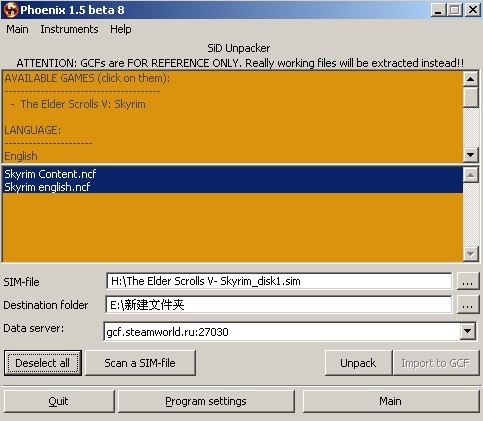Image resolution: width=483 pixels, height=421 pixels.
Task: Open the Help menu
Action: point(121,29)
